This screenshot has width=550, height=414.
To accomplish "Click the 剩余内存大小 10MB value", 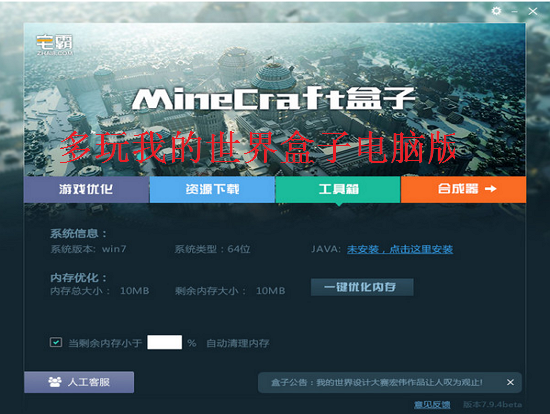I will tap(270, 291).
